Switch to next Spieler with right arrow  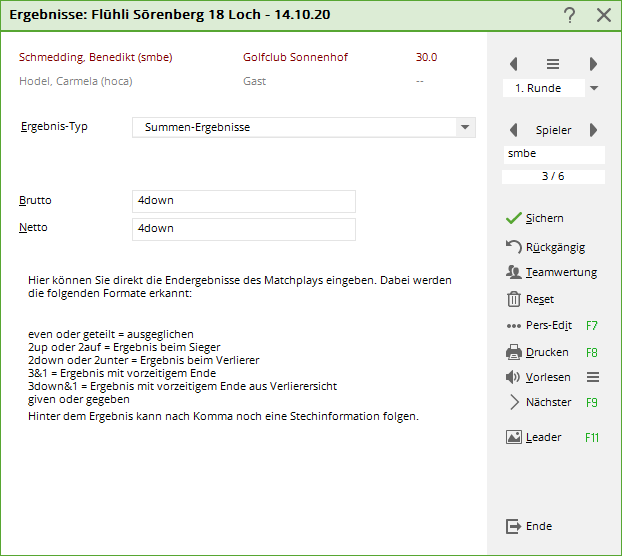593,130
